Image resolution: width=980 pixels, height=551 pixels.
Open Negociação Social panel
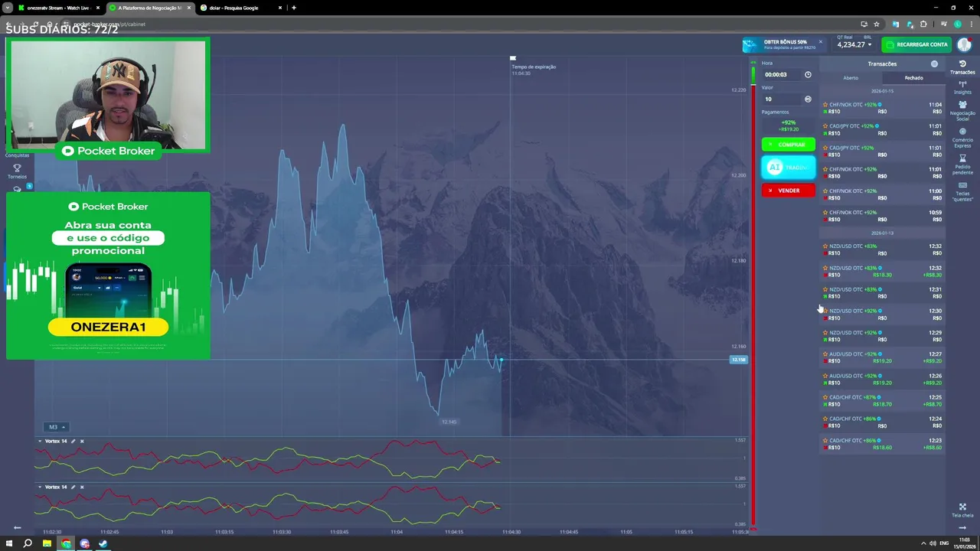pos(962,110)
